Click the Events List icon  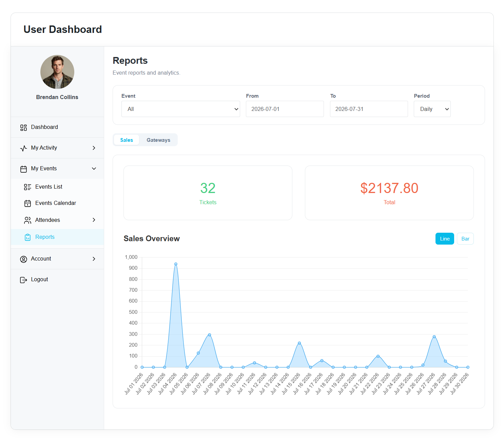click(27, 187)
